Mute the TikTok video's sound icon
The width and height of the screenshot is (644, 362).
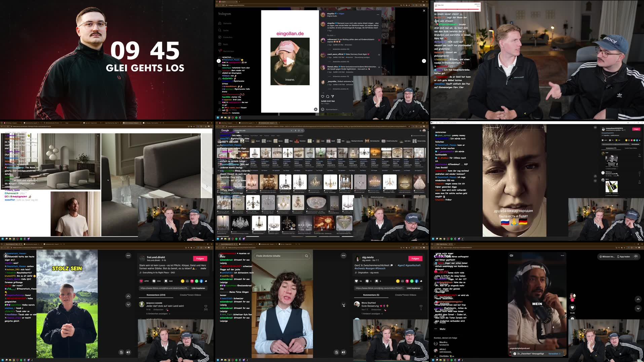[343, 352]
